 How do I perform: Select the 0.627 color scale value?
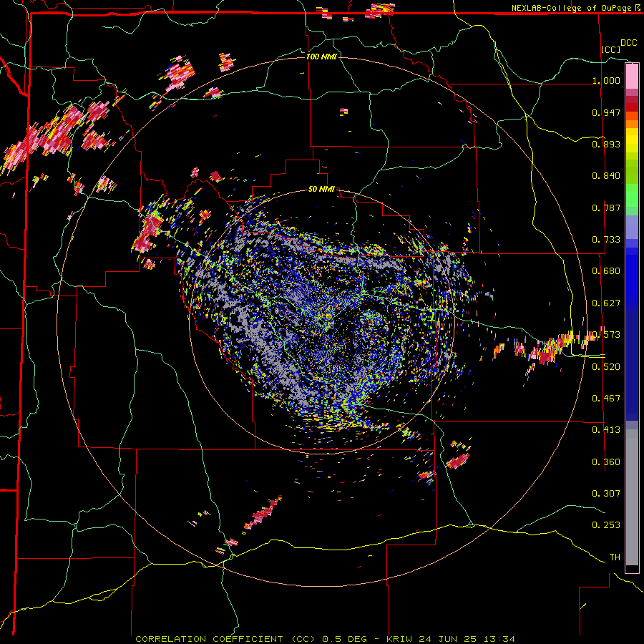point(606,303)
